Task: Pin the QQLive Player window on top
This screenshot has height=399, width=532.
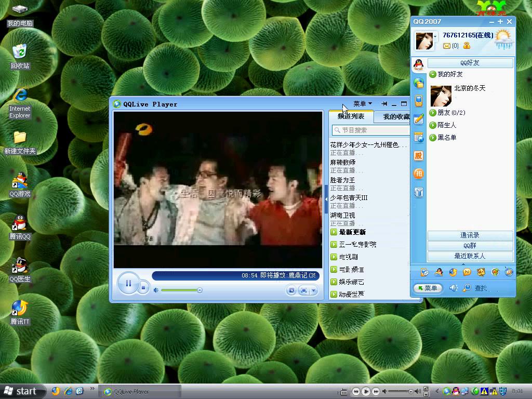Action: pos(384,103)
